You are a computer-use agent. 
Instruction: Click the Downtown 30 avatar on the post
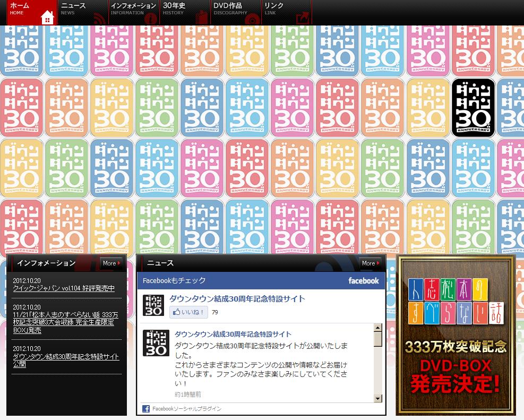pos(156,343)
